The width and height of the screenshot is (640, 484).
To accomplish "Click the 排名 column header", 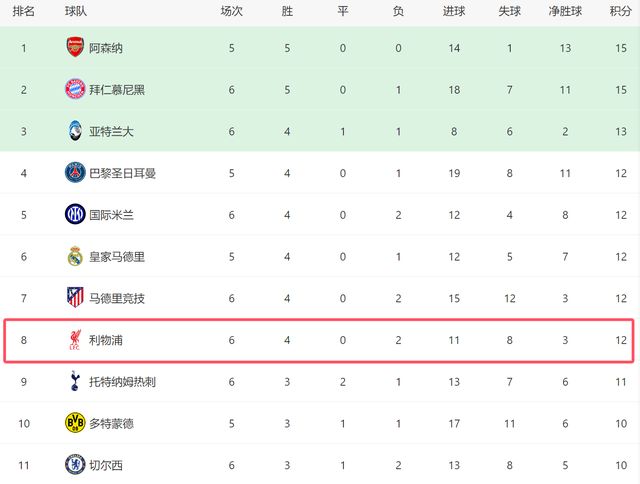I will point(24,11).
